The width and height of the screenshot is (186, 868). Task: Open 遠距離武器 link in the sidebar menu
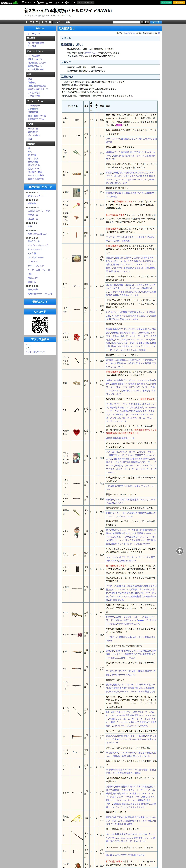(x=33, y=112)
